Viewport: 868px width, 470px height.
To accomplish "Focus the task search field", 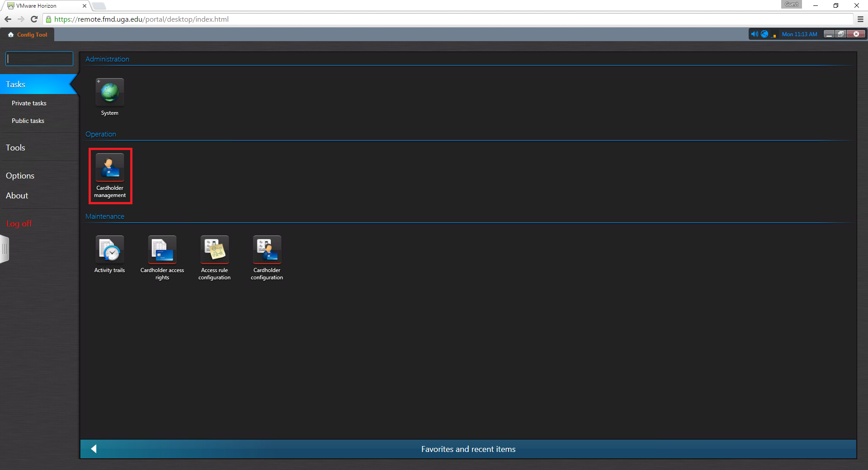I will (x=39, y=59).
